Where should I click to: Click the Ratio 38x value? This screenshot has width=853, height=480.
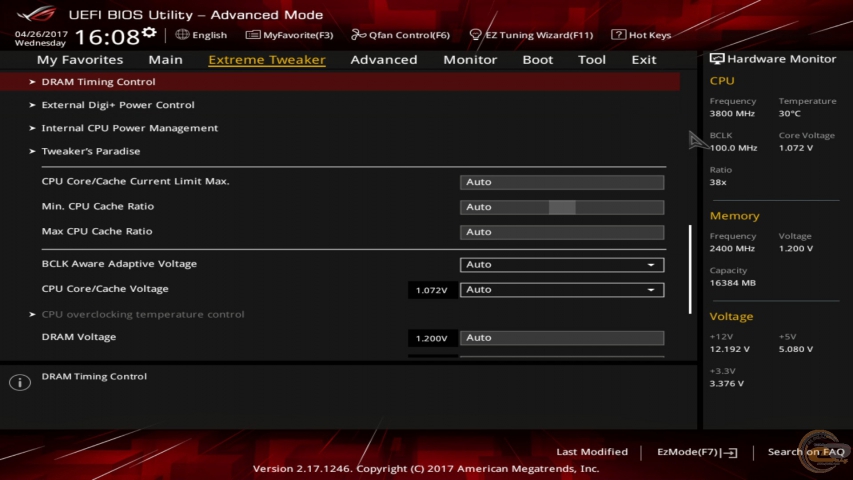click(718, 182)
